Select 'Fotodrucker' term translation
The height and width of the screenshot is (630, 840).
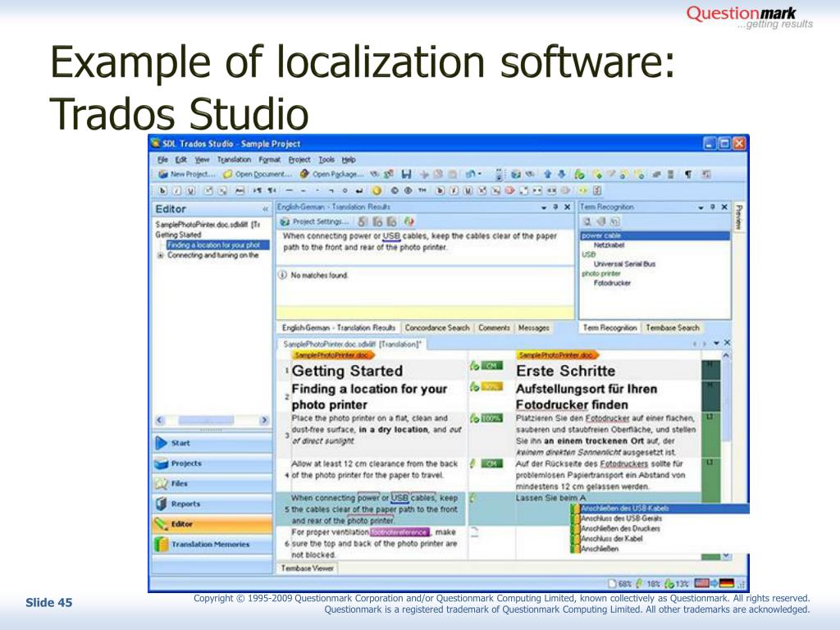[x=612, y=283]
